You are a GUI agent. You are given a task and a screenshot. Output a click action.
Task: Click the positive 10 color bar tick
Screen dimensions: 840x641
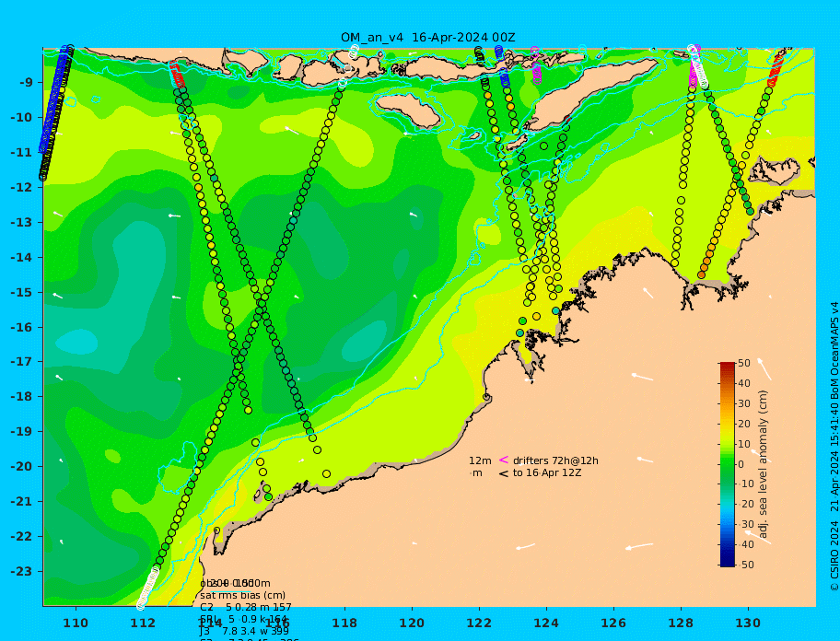(744, 444)
